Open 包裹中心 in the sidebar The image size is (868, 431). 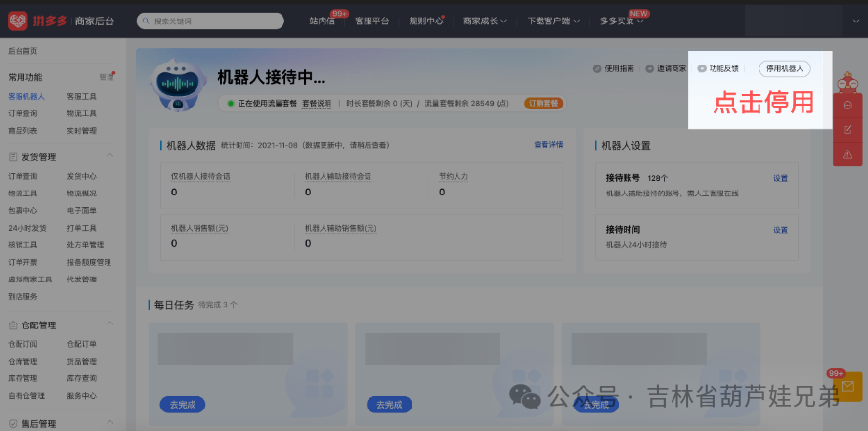tap(22, 210)
